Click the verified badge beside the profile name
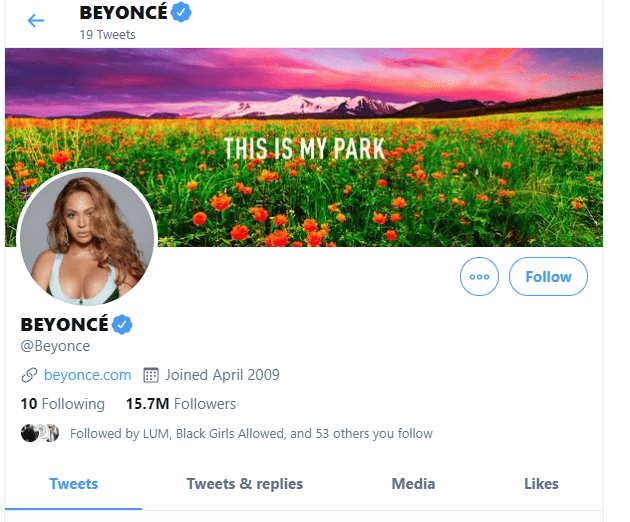Image resolution: width=630 pixels, height=522 pixels. click(x=122, y=324)
